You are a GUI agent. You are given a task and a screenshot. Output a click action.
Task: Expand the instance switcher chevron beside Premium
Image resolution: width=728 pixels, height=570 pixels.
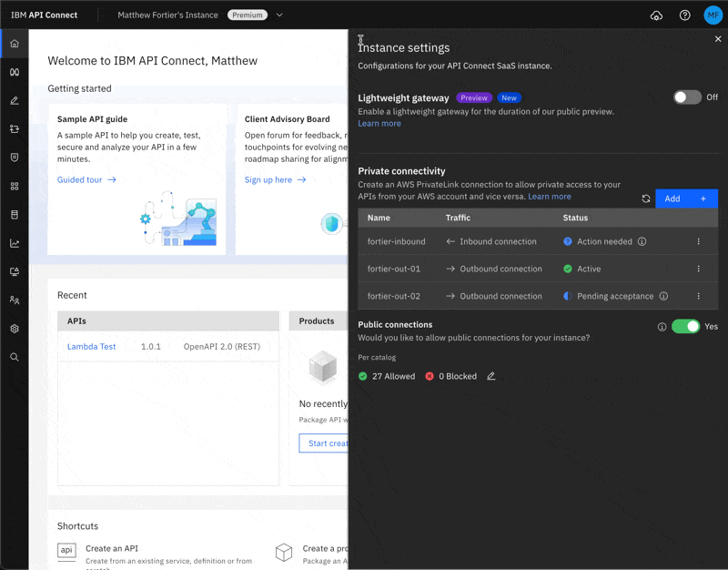pyautogui.click(x=279, y=15)
